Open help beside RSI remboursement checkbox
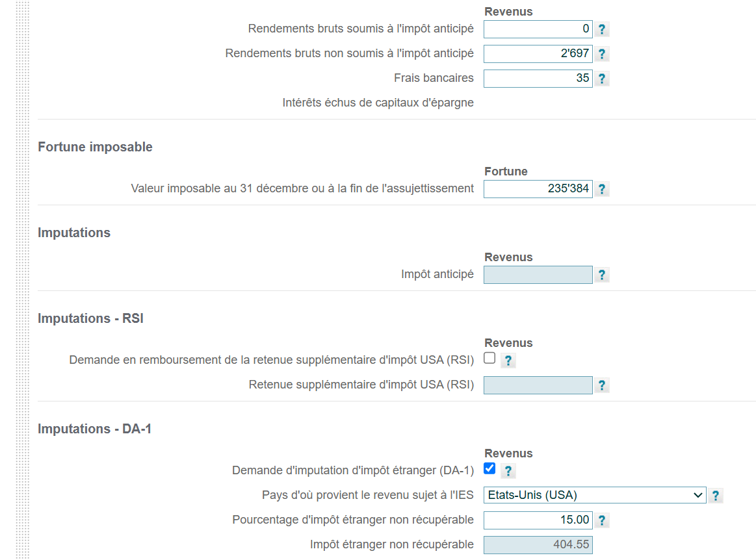 pos(508,361)
